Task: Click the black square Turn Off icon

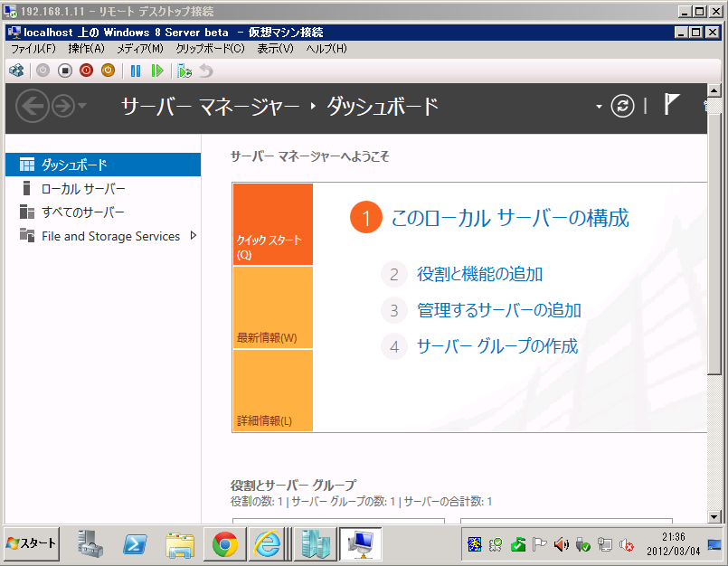Action: (x=65, y=71)
